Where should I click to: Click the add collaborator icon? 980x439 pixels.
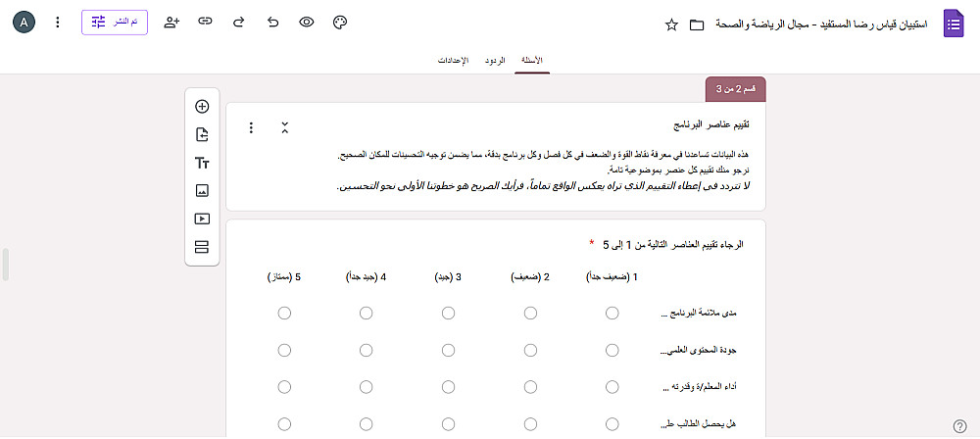tap(171, 22)
